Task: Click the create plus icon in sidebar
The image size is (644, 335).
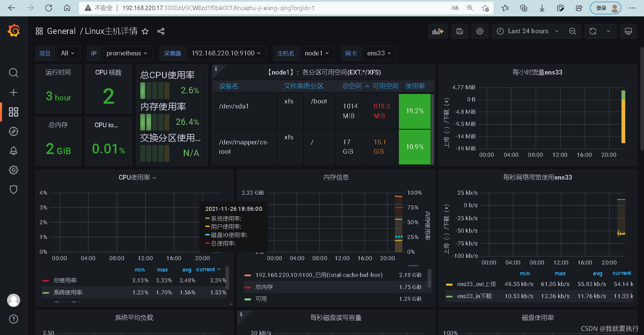Action: (x=13, y=92)
